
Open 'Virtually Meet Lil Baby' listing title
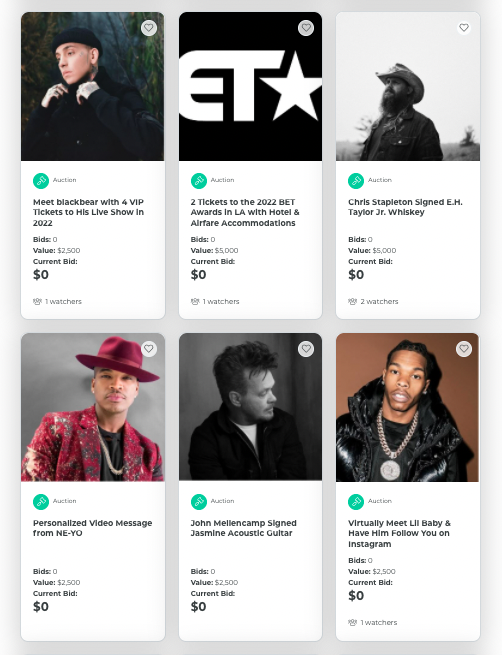pos(399,533)
